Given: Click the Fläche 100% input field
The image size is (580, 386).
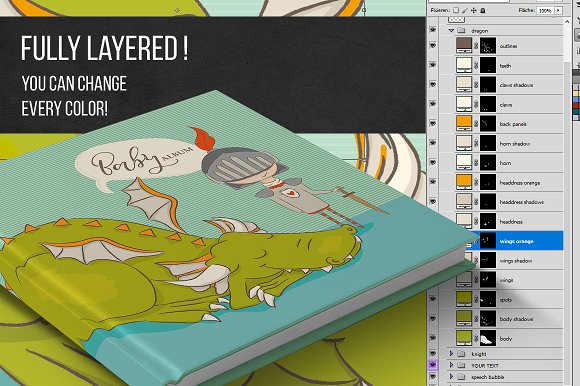Looking at the screenshot, I should pos(545,10).
